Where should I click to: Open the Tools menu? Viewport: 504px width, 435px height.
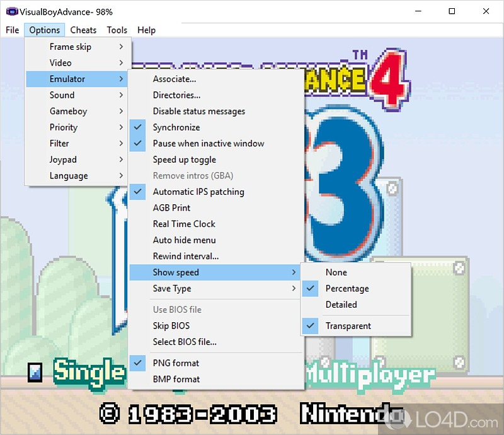(117, 30)
